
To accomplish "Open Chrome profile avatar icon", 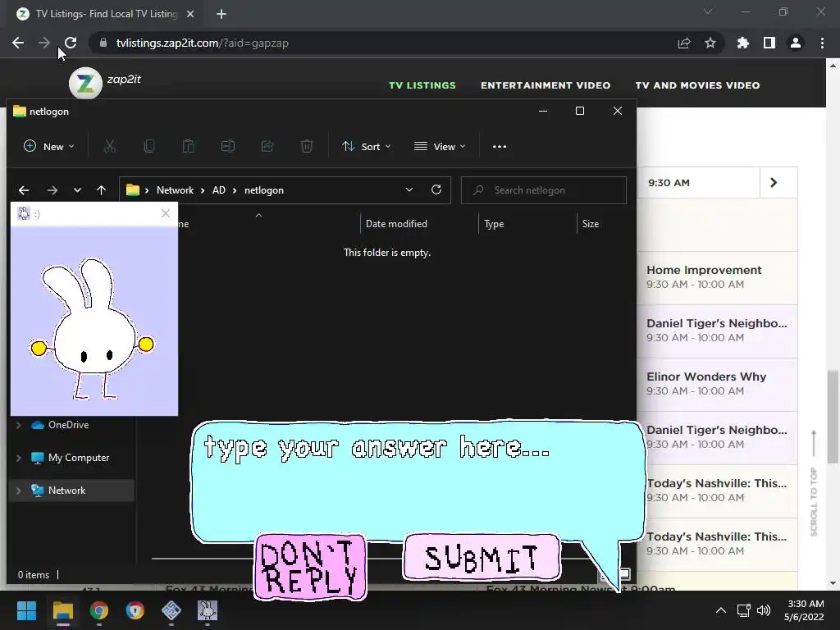I will click(796, 43).
